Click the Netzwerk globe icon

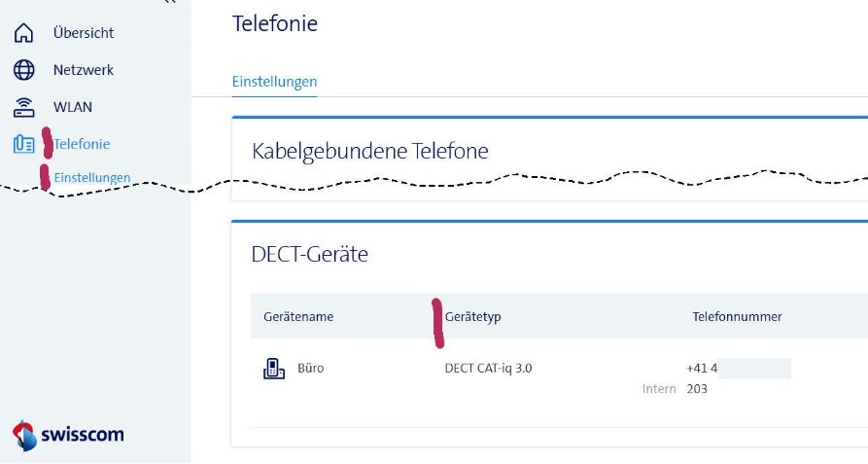(x=24, y=70)
